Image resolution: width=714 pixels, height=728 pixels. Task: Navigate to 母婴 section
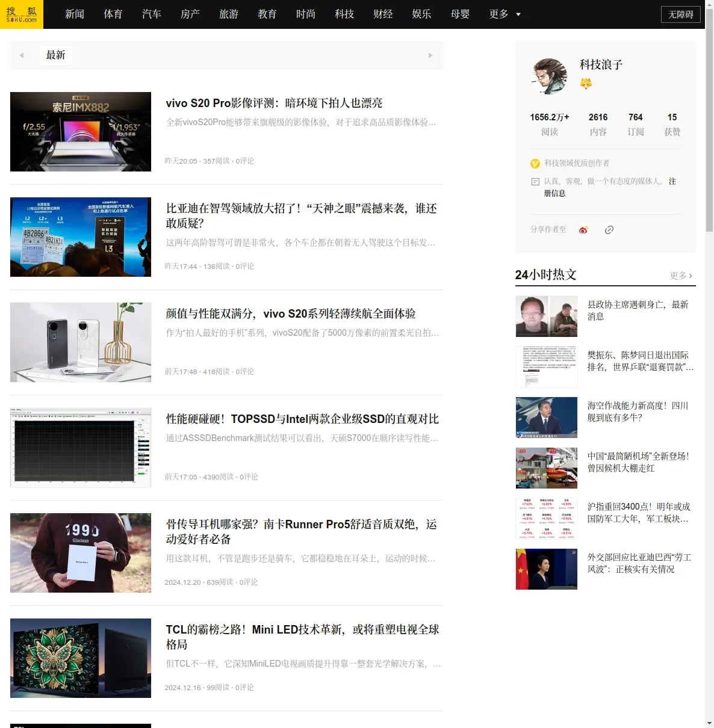pyautogui.click(x=460, y=14)
